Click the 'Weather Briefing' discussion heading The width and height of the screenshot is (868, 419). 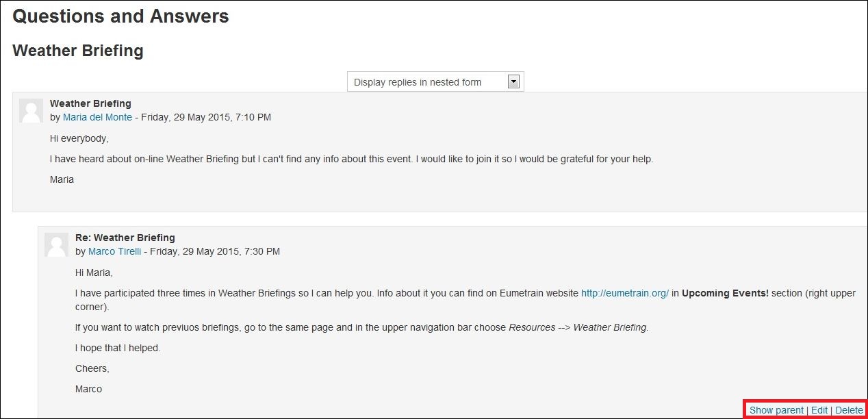coord(78,51)
